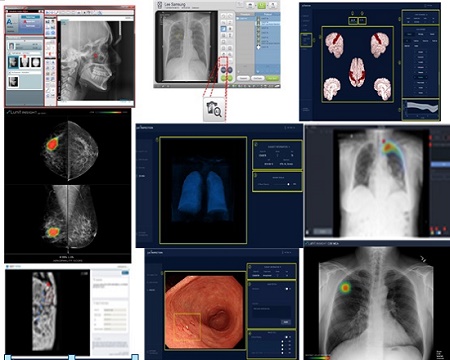Check the first item in Samsung protocol list
The image size is (450, 360).
pos(258,18)
